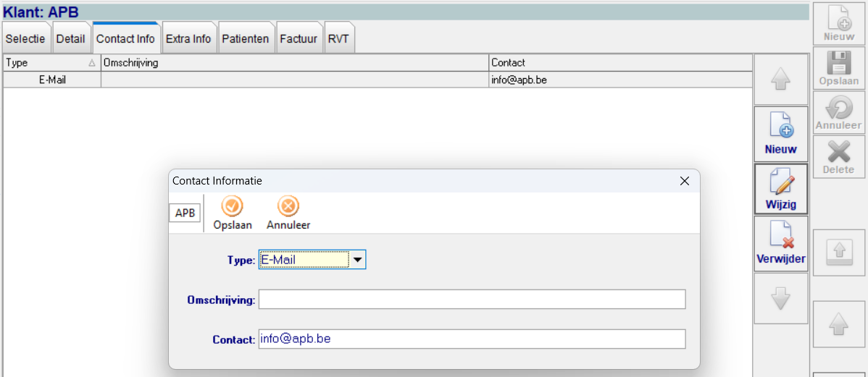This screenshot has height=377, width=868.
Task: Click the move up arrow beside contact list
Action: pyautogui.click(x=780, y=80)
